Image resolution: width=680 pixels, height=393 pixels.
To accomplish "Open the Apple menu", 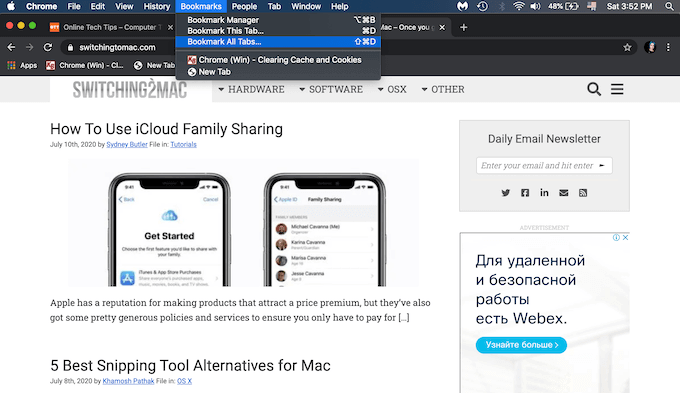I will click(10, 6).
